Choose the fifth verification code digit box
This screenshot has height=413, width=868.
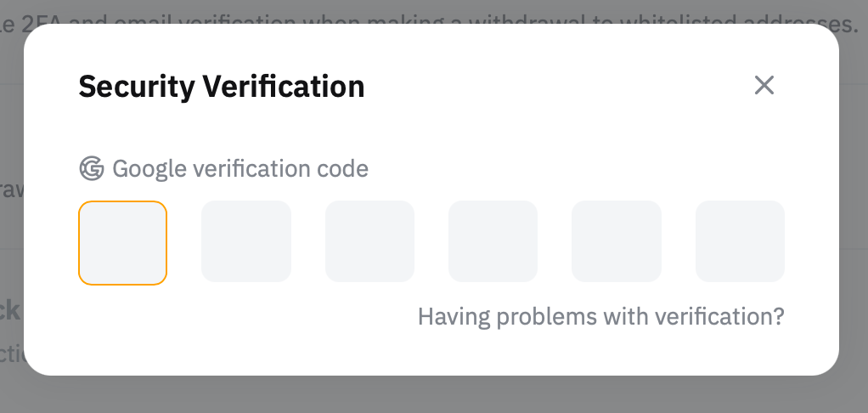click(616, 242)
